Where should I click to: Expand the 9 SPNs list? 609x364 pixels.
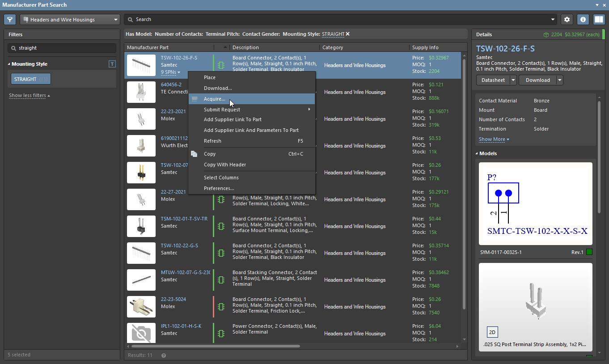[170, 72]
